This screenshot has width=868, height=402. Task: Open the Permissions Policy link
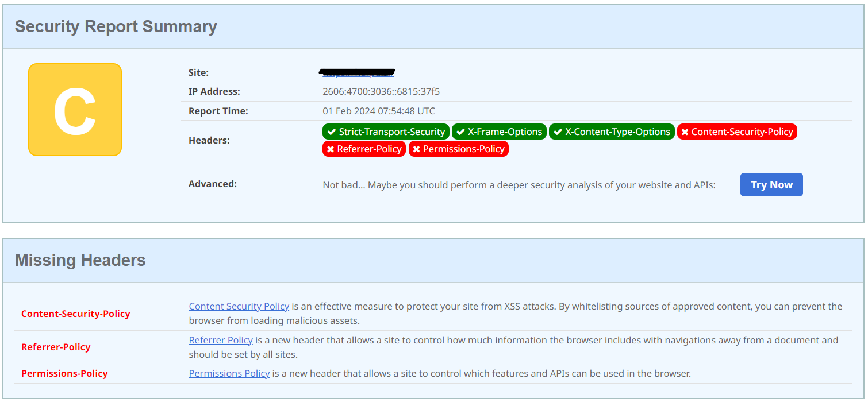click(x=229, y=373)
